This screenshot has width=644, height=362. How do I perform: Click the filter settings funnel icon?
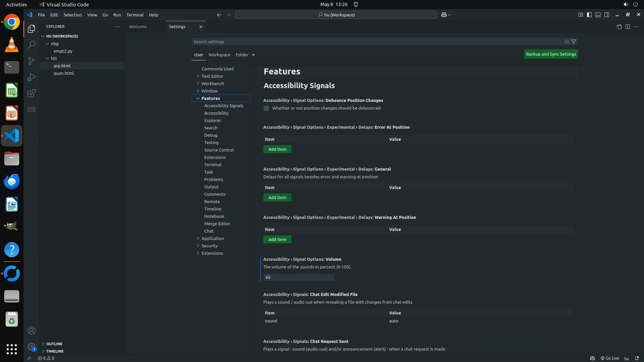574,42
